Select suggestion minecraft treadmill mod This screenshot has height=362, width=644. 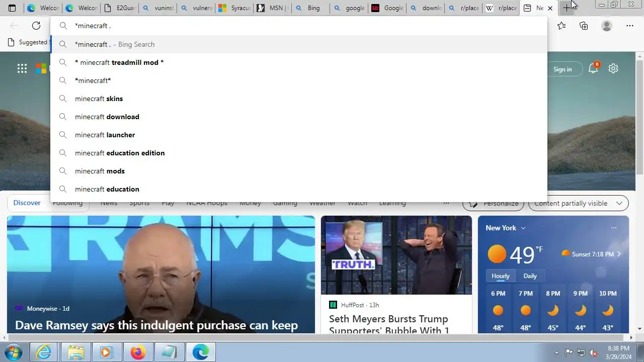(299, 62)
